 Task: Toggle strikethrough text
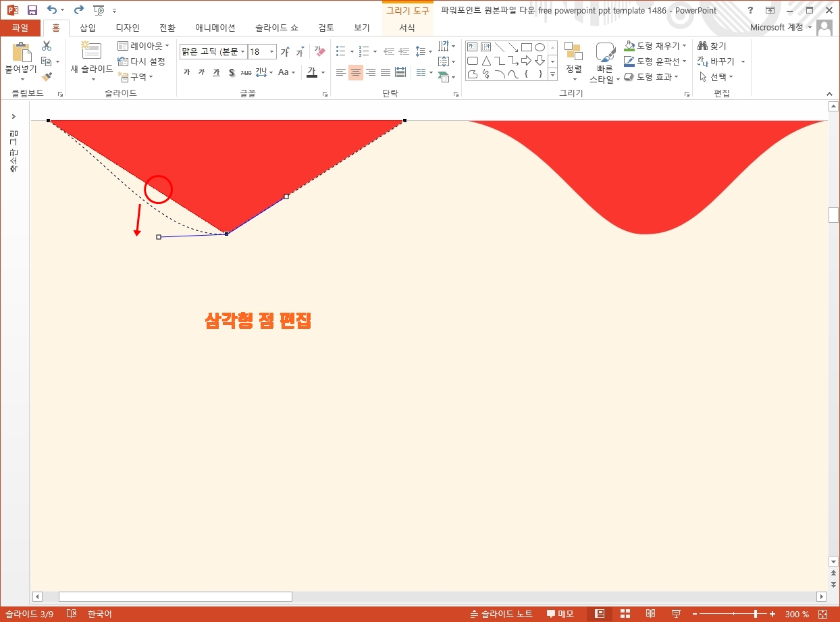point(246,72)
